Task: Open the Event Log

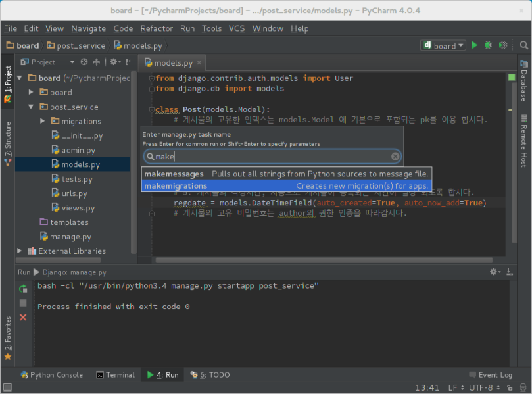Action: [491, 375]
